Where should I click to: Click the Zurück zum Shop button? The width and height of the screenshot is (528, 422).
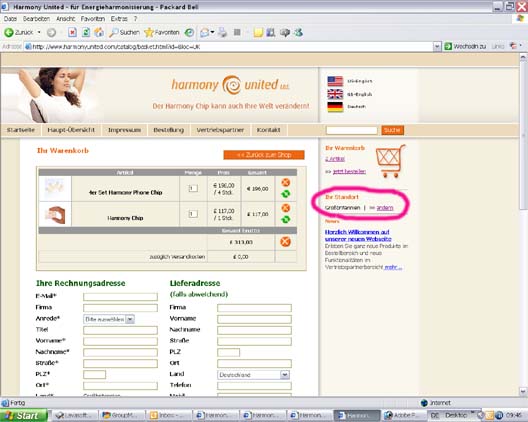(264, 155)
